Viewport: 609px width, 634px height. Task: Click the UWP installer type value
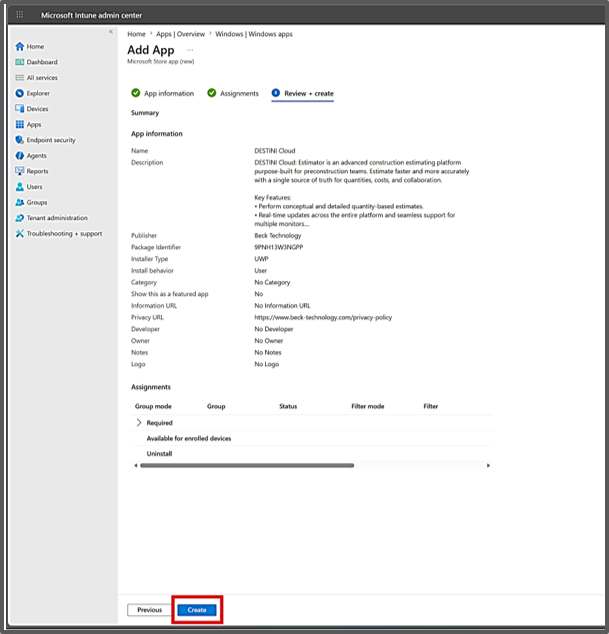(261, 259)
